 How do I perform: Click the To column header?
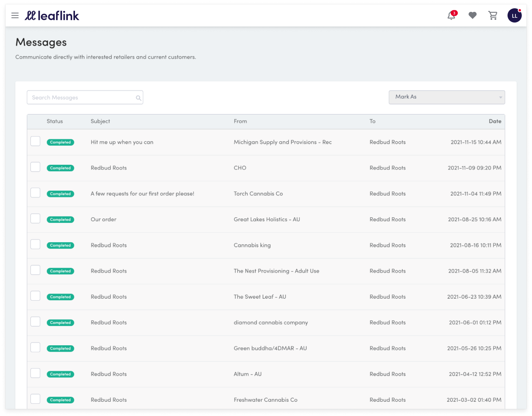click(373, 121)
